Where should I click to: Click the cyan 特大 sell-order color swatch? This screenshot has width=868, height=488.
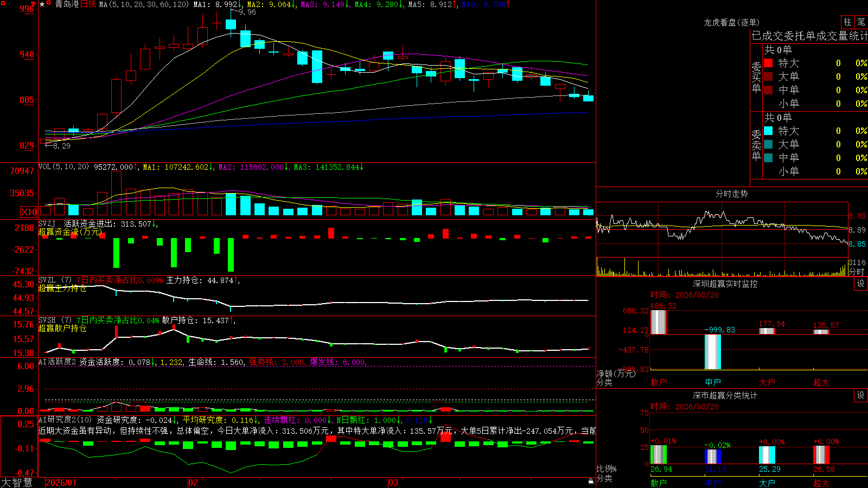768,131
